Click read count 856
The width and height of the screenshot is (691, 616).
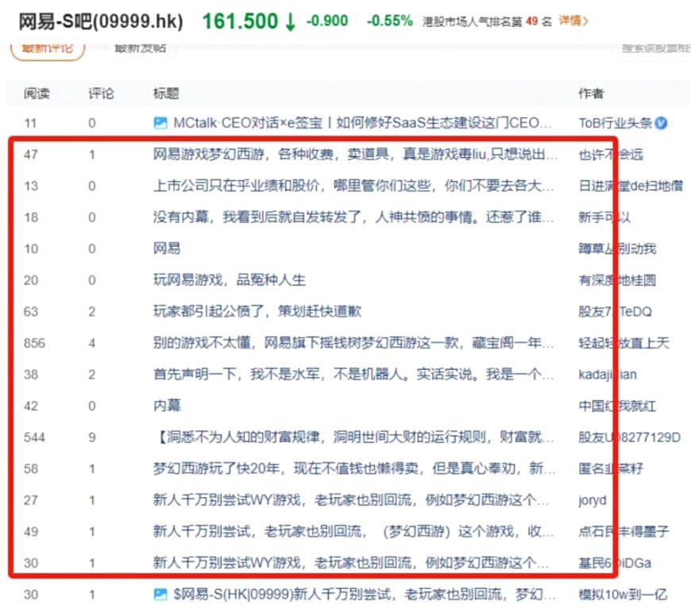(34, 343)
